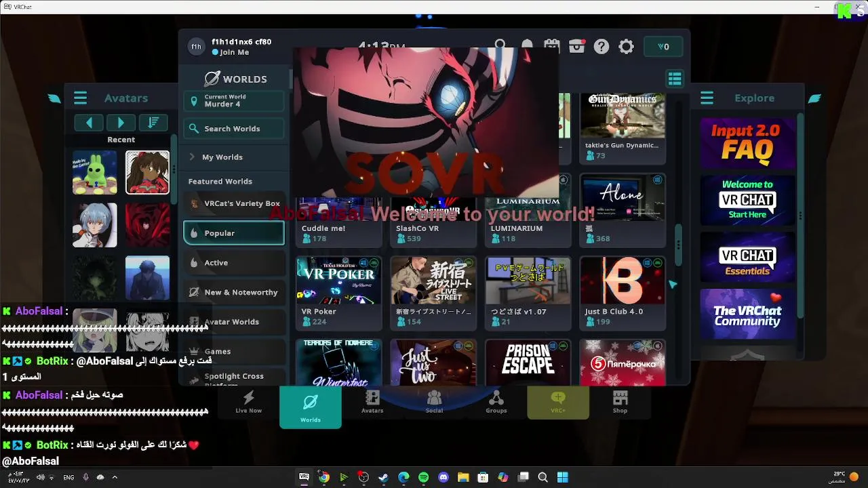Open Chrome from the taskbar
868x488 pixels.
pyautogui.click(x=324, y=477)
